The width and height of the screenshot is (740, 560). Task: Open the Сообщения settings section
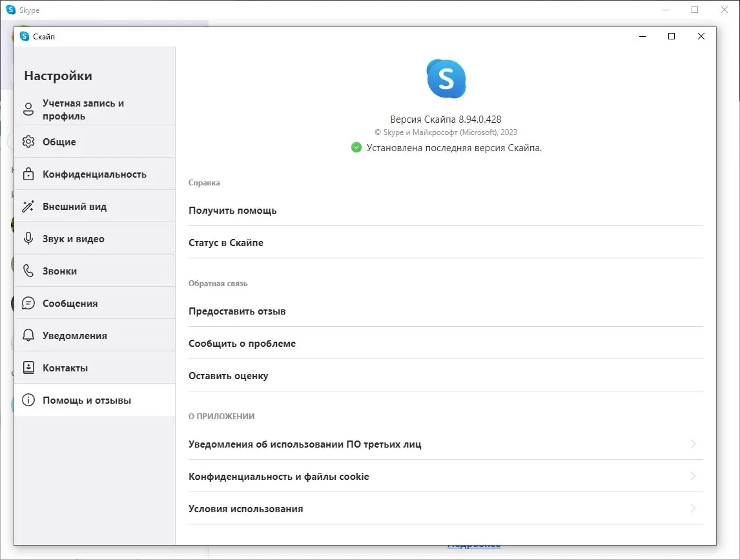point(95,303)
